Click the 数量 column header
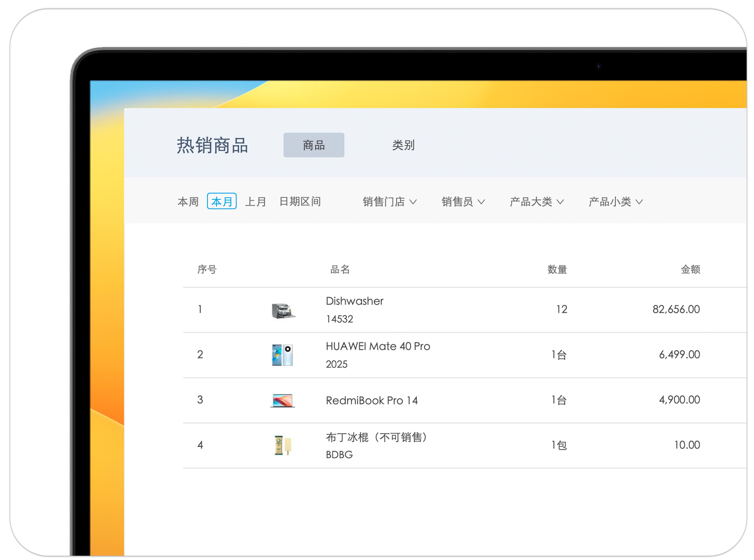Viewport: 754px width, 560px height. point(557,269)
